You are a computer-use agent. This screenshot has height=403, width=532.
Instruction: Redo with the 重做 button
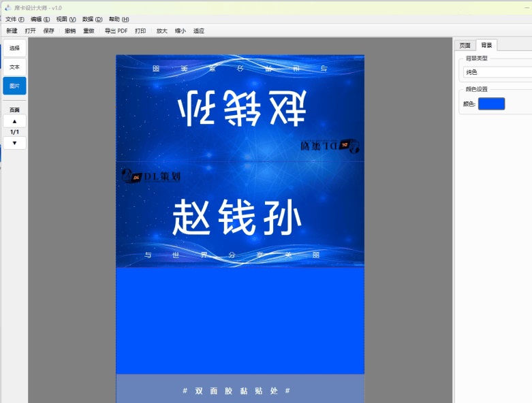[89, 31]
